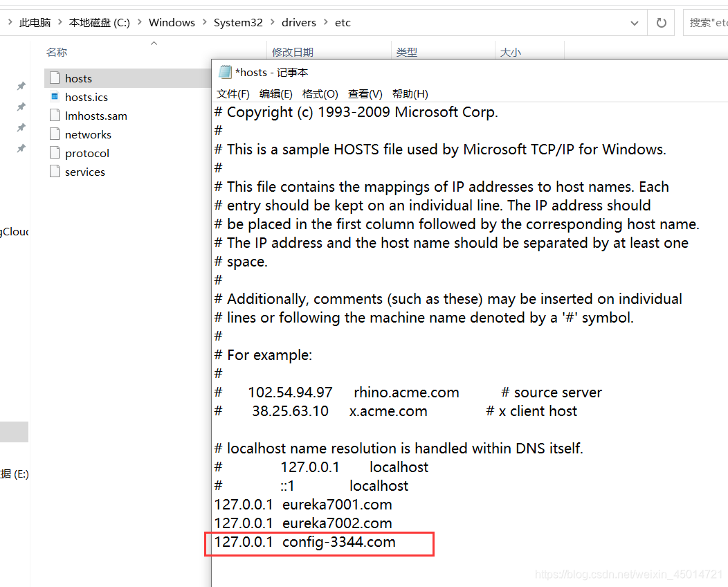Sort files by 大小 column
Image resolution: width=728 pixels, height=587 pixels.
click(x=510, y=52)
